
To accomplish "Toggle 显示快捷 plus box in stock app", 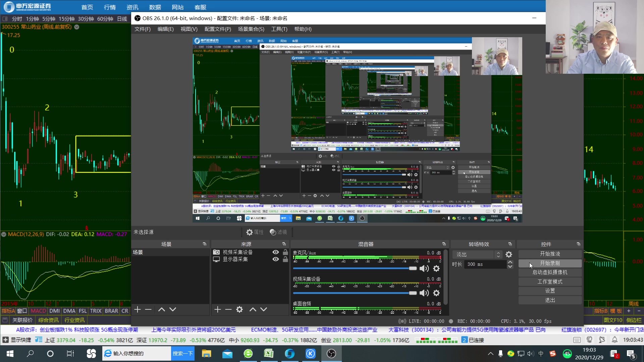I will [x=5, y=340].
